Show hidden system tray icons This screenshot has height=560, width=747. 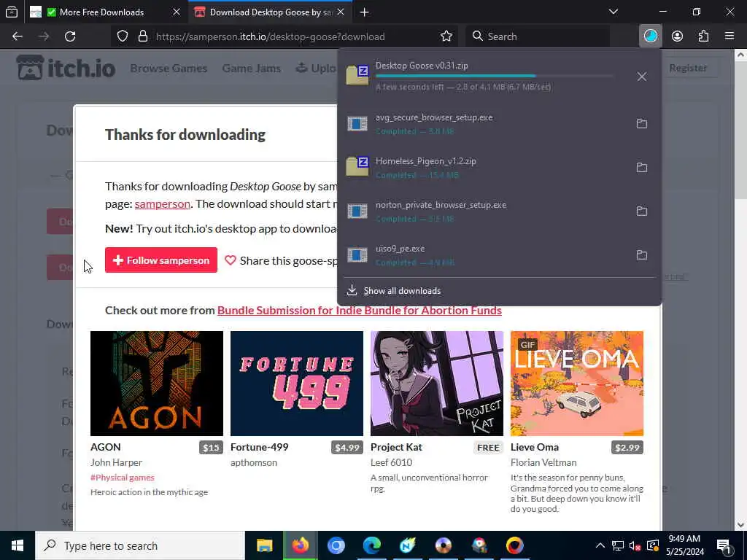click(x=600, y=545)
